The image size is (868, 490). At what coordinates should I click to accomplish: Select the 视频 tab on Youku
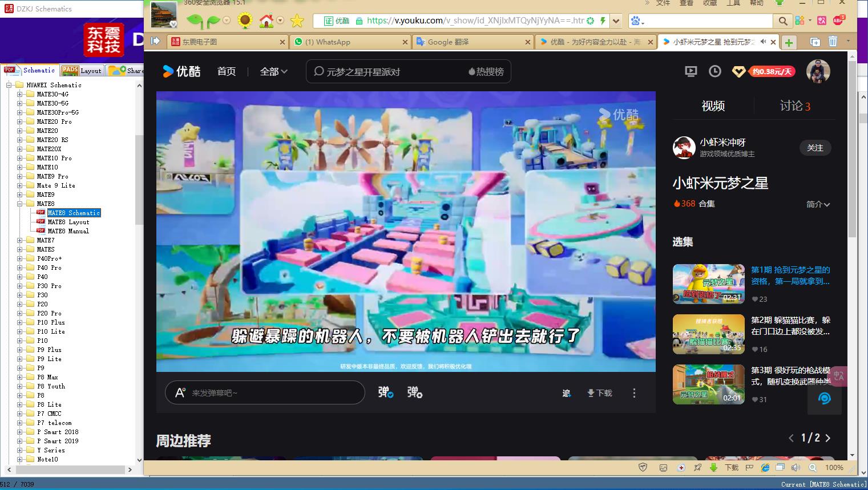click(713, 106)
